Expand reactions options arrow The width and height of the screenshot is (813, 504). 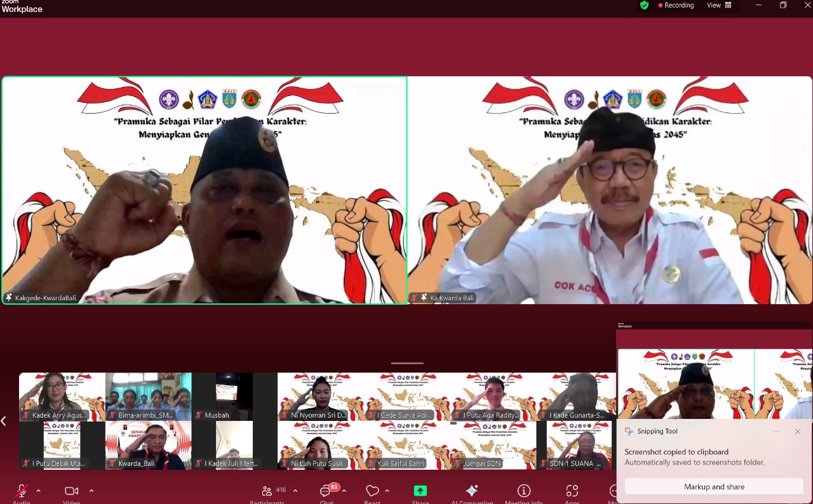point(387,491)
